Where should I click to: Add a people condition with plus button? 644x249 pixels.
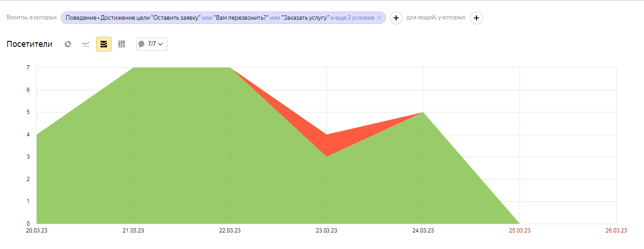click(x=476, y=18)
